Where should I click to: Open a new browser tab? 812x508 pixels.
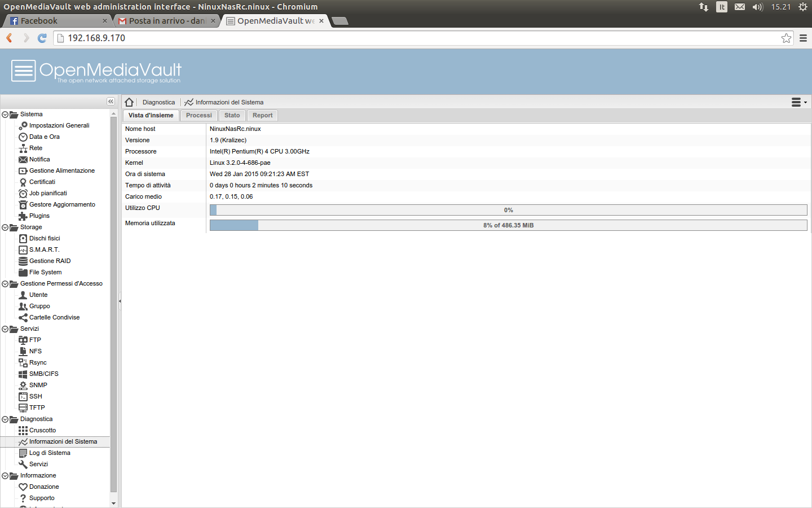(x=340, y=21)
